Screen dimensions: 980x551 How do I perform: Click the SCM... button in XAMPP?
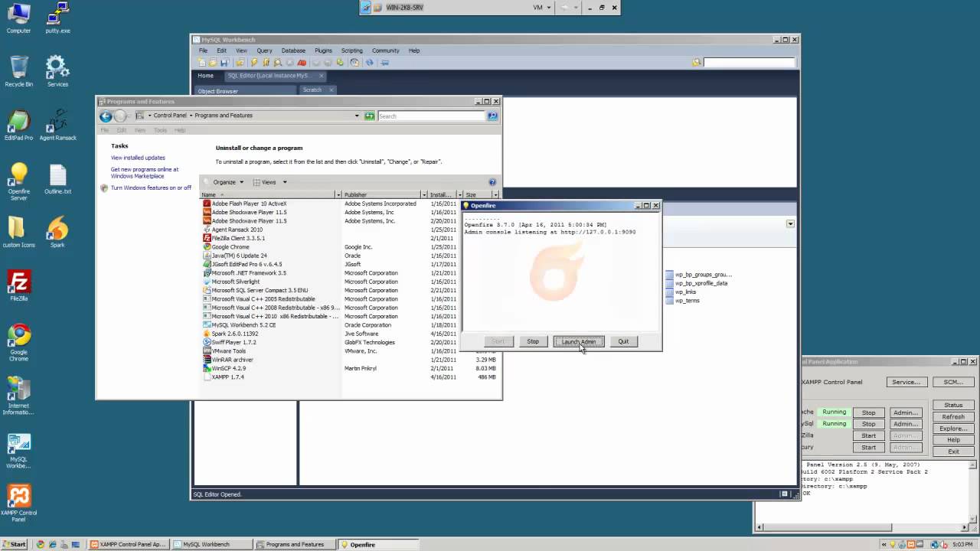[953, 382]
